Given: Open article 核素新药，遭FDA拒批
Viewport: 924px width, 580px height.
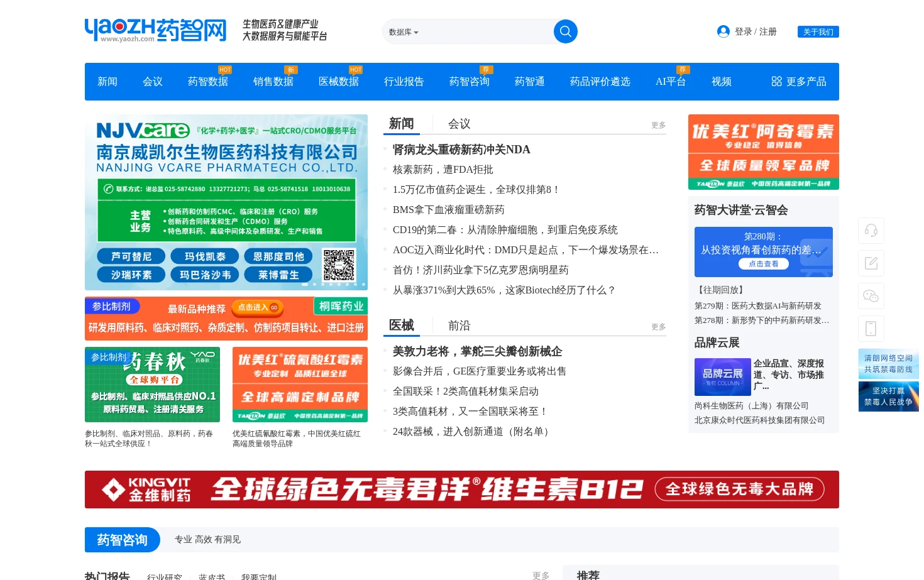Looking at the screenshot, I should point(443,170).
